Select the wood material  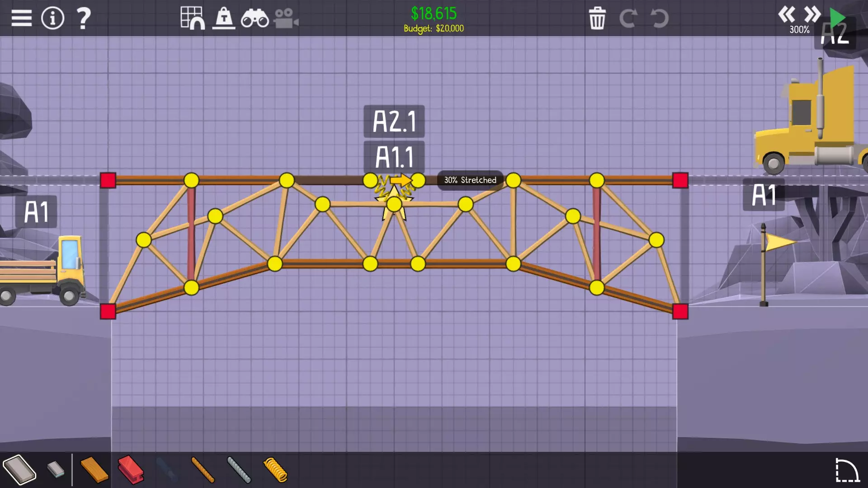pos(94,469)
